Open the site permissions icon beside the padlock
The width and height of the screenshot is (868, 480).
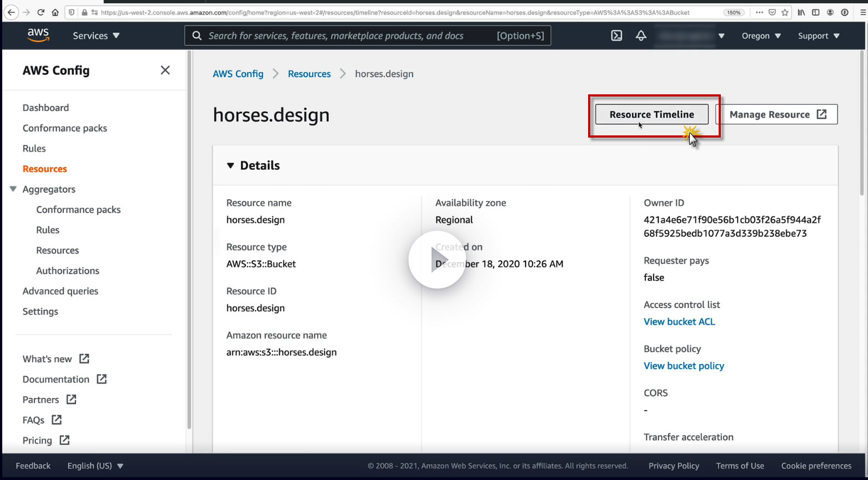pyautogui.click(x=94, y=12)
